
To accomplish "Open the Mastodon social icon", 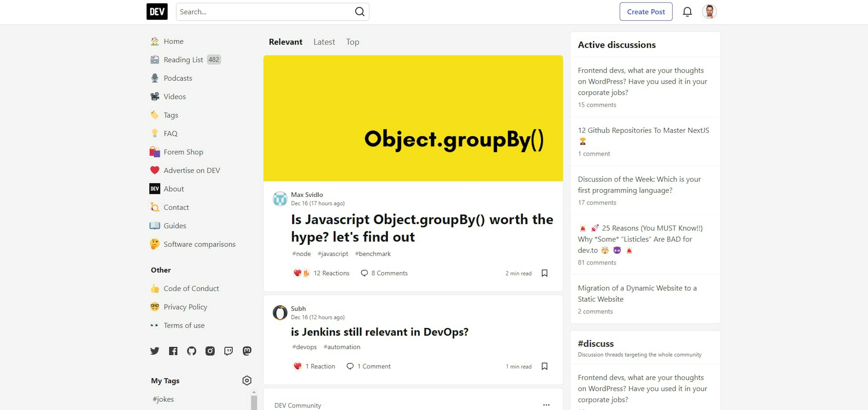I will click(247, 351).
